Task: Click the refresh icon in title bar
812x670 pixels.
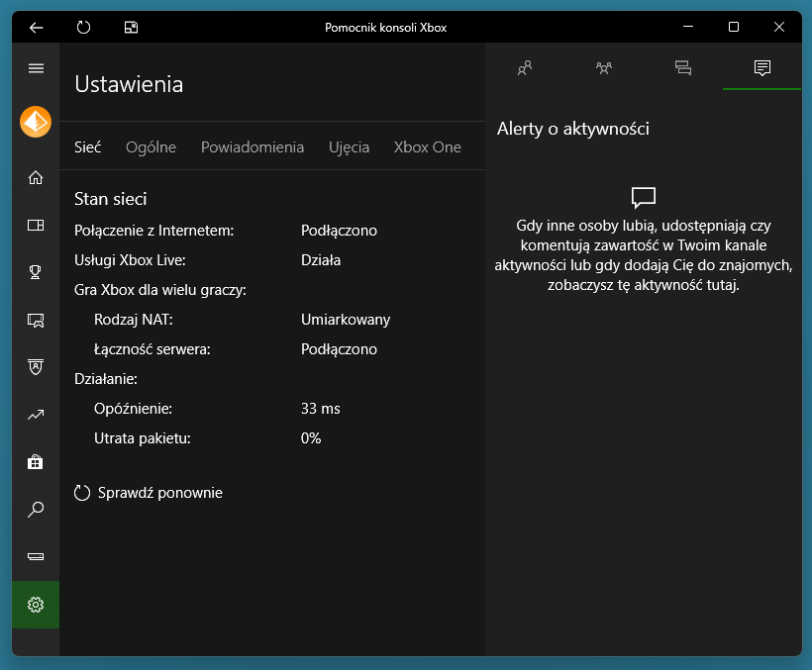Action: 83,28
